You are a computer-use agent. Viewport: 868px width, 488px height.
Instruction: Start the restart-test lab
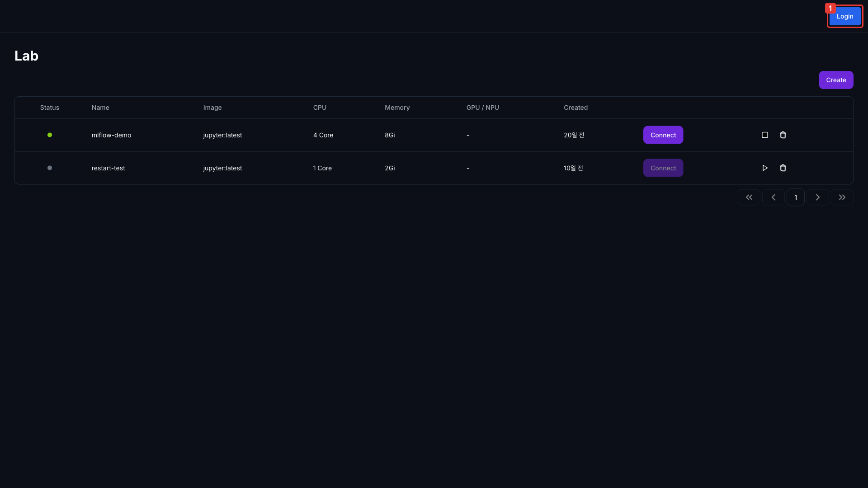764,168
